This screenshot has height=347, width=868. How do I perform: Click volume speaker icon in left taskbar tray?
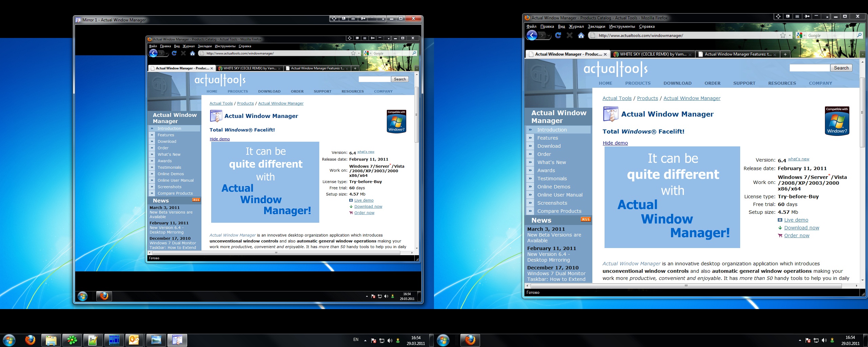(x=390, y=341)
